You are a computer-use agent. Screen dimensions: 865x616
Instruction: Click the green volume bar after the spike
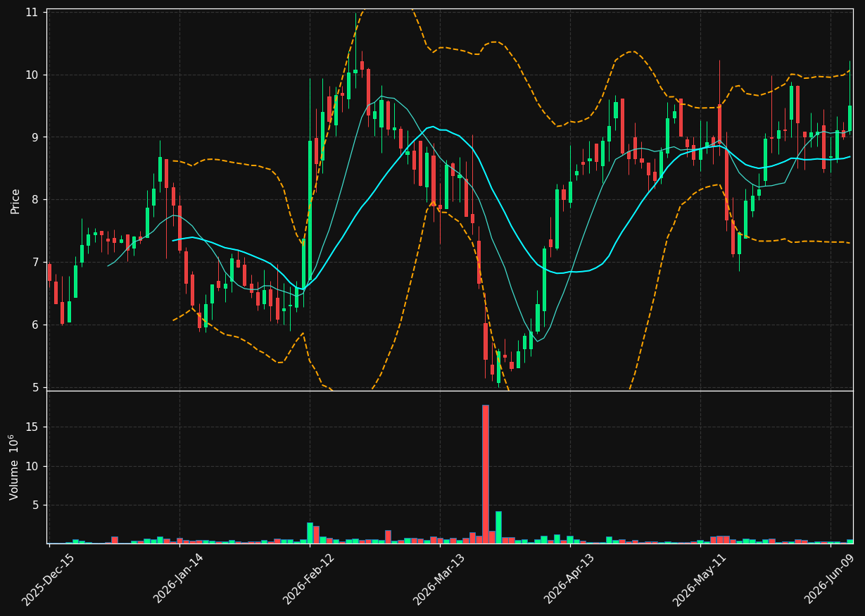click(x=498, y=527)
